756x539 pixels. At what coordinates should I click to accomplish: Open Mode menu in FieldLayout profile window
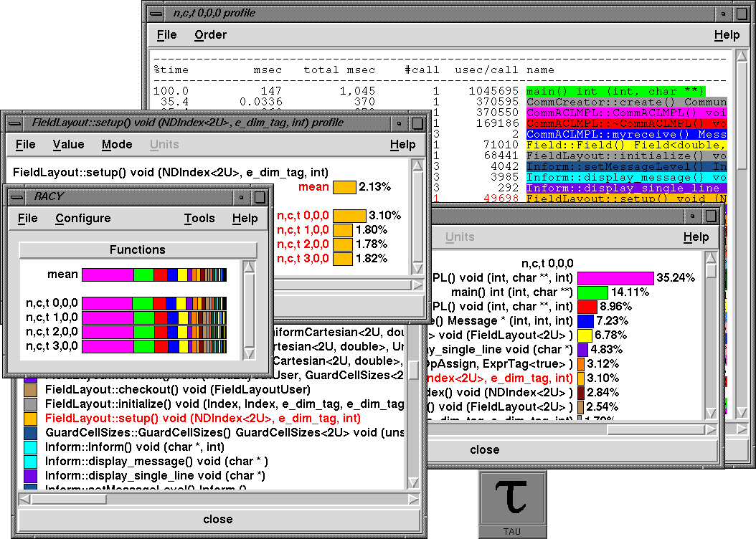(117, 145)
